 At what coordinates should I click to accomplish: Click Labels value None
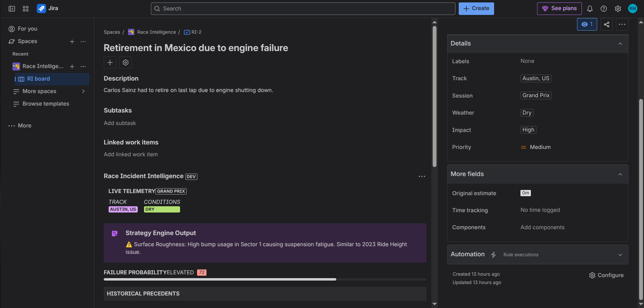point(527,61)
